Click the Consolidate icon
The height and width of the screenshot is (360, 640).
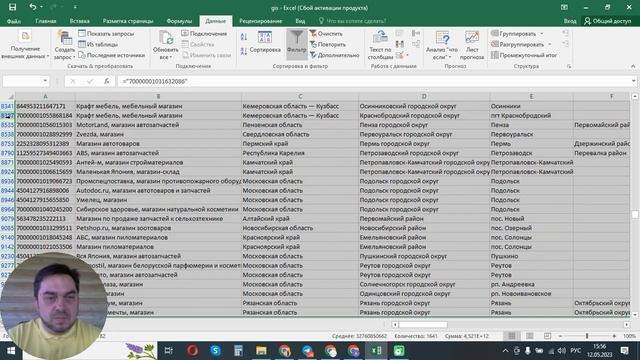(416, 33)
